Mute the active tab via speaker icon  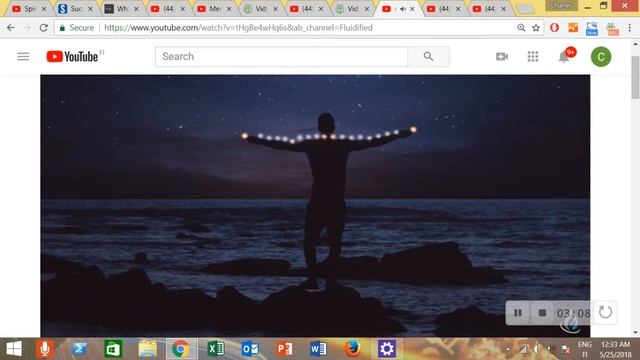tap(402, 9)
